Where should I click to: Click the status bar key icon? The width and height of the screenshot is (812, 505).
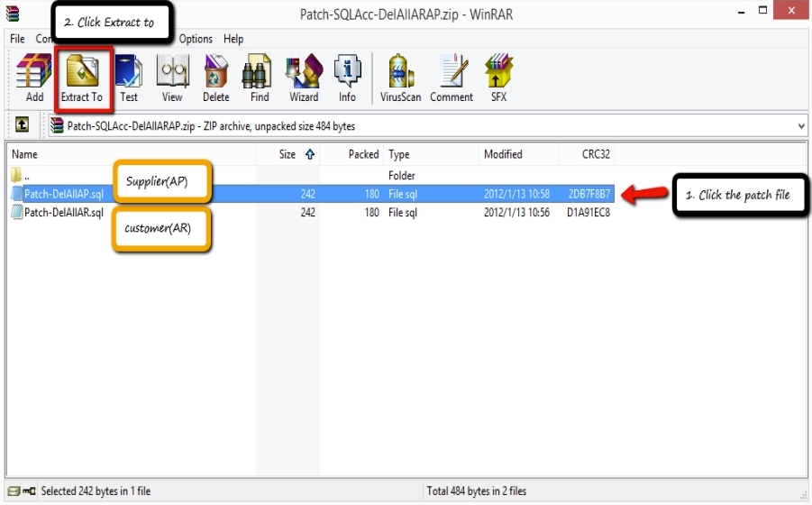tap(30, 491)
